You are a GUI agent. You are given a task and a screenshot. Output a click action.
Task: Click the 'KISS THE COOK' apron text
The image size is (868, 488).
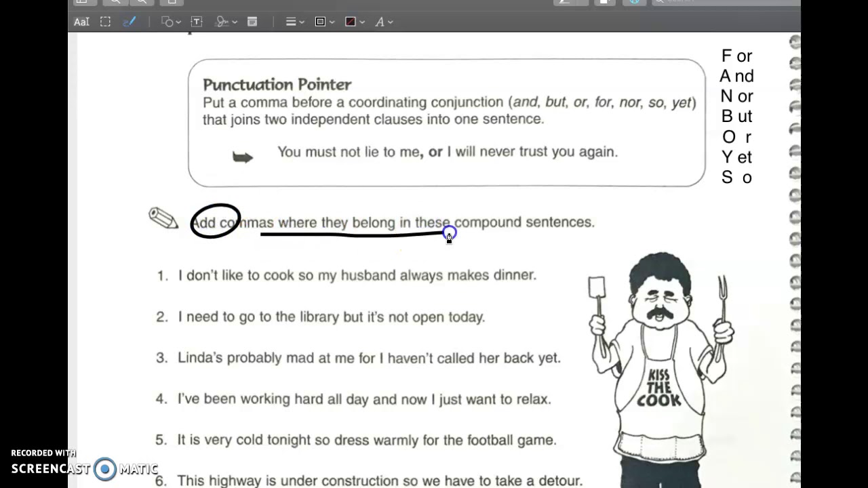pos(658,388)
